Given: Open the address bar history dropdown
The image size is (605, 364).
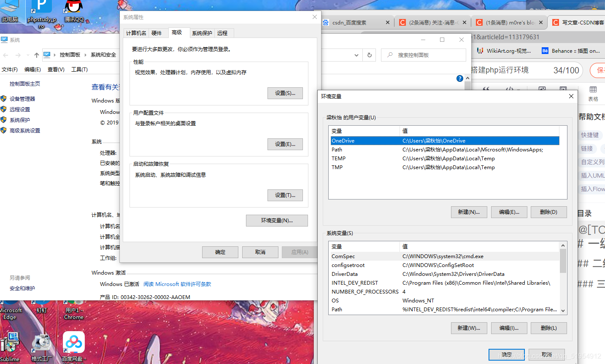Looking at the screenshot, I should click(x=357, y=55).
